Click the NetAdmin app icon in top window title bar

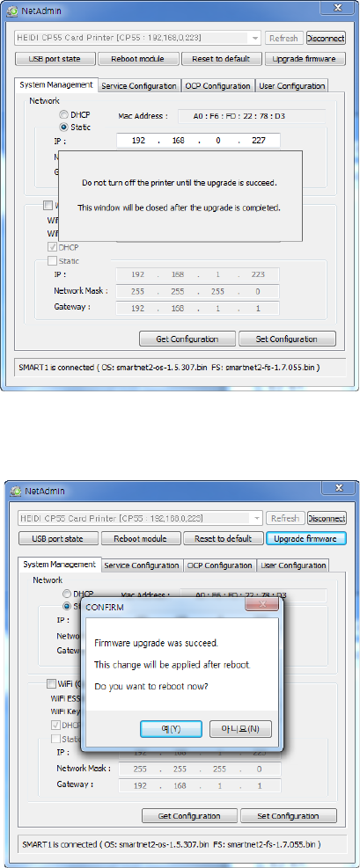[x=11, y=11]
